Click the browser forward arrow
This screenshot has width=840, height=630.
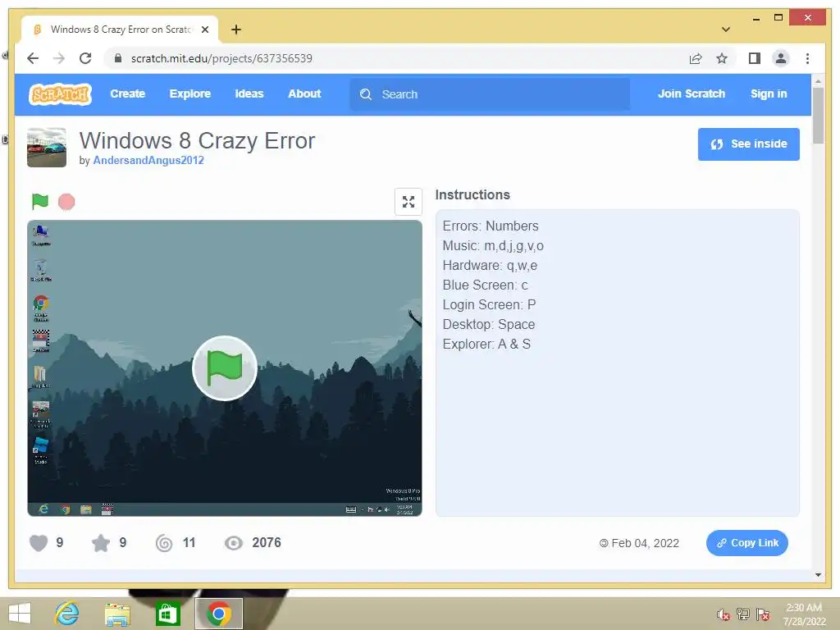pos(59,58)
